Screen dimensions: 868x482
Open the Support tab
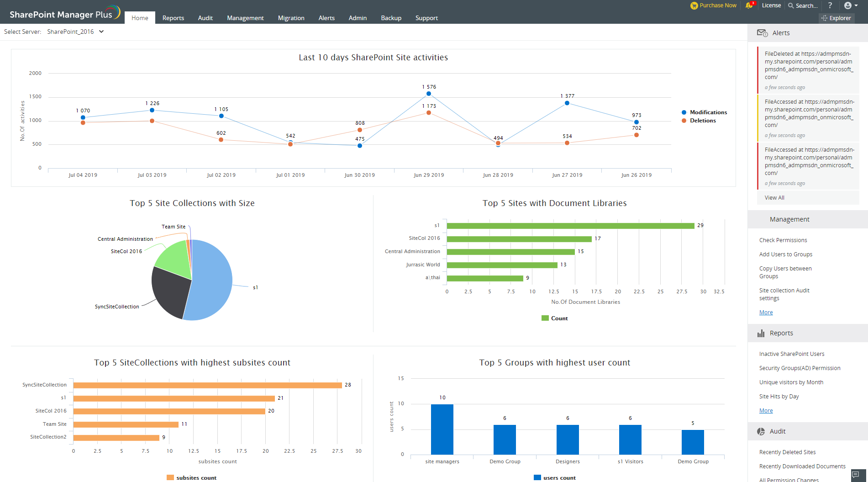click(x=426, y=18)
